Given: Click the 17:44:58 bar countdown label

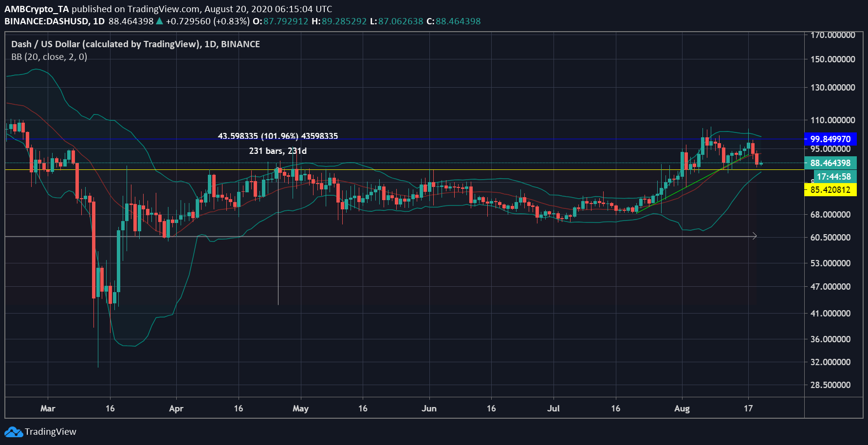Looking at the screenshot, I should point(833,177).
